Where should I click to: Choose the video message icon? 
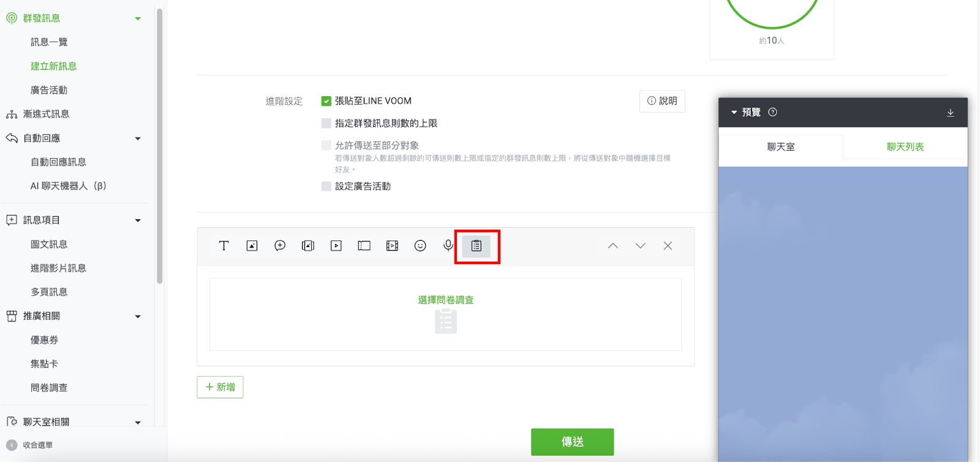(x=336, y=246)
